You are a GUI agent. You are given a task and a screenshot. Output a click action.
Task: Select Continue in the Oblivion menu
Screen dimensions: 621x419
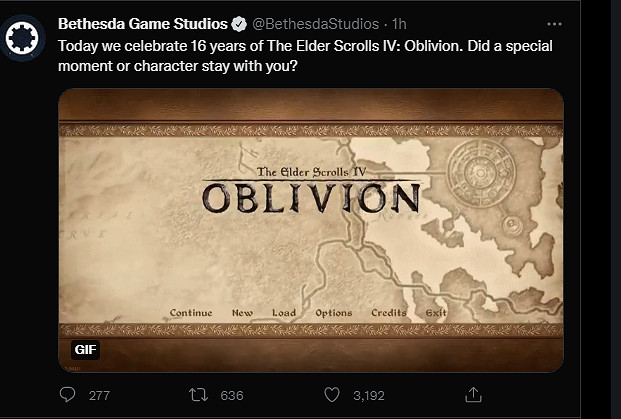click(x=191, y=313)
